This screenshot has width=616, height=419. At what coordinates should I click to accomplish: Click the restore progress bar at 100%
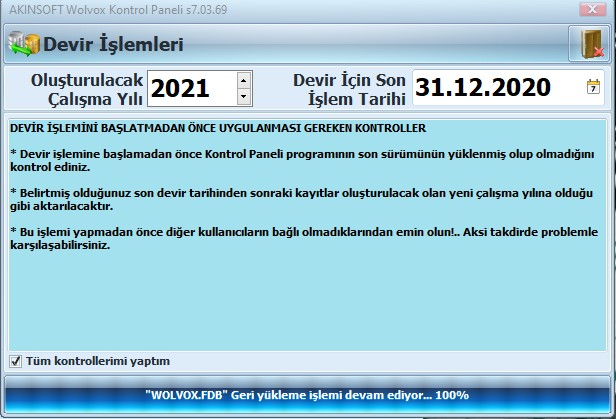pos(307,395)
